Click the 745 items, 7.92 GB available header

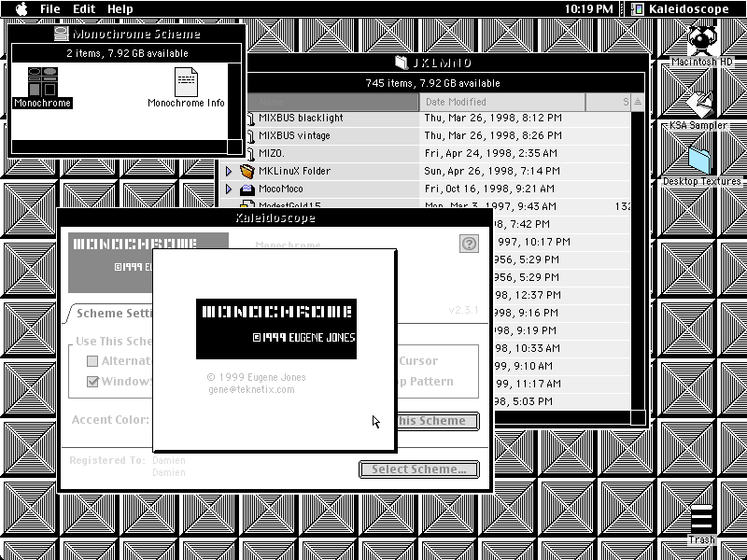coord(432,83)
